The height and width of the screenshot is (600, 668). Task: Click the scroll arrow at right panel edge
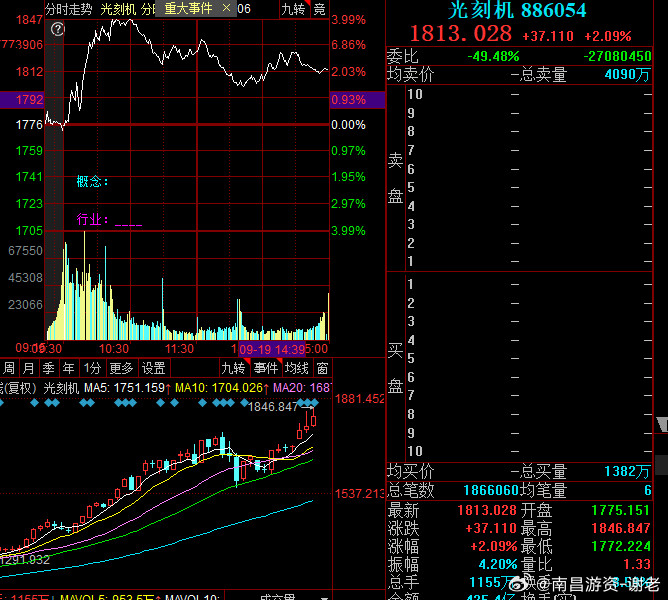(x=662, y=425)
